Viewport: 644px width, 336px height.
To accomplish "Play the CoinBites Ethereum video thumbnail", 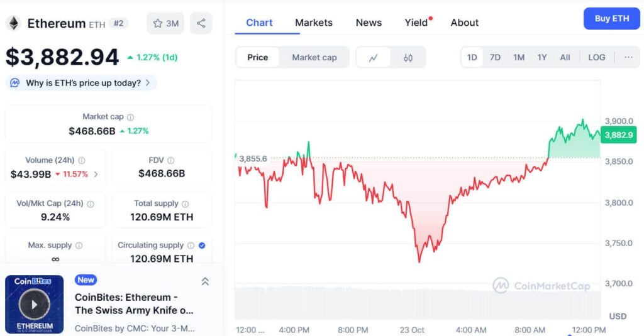I will 35,305.
